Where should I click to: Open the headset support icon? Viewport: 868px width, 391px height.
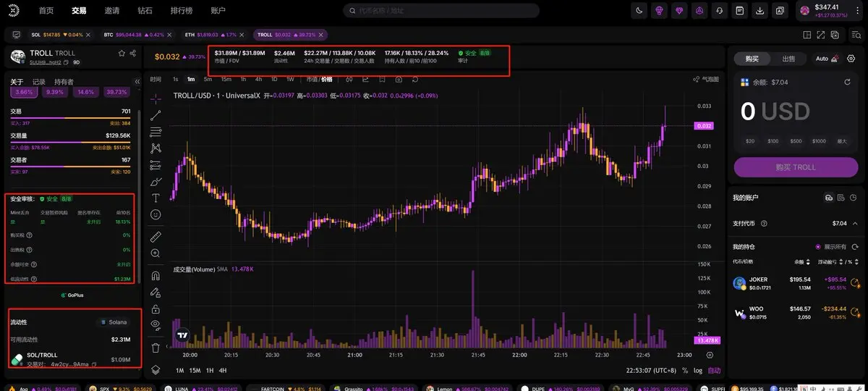click(720, 11)
